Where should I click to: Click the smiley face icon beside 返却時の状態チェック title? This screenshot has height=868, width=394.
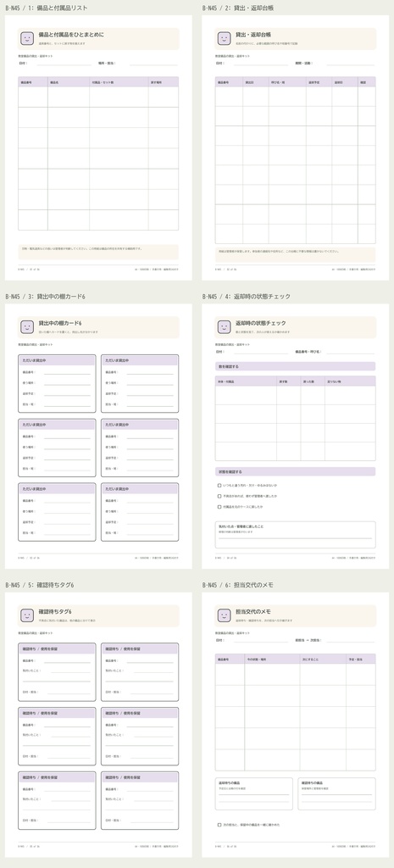point(225,327)
